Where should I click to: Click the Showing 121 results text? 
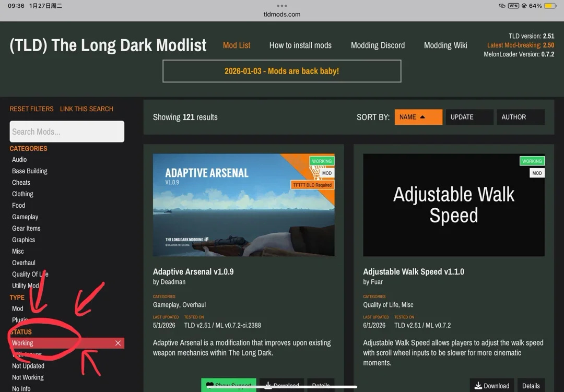(185, 117)
